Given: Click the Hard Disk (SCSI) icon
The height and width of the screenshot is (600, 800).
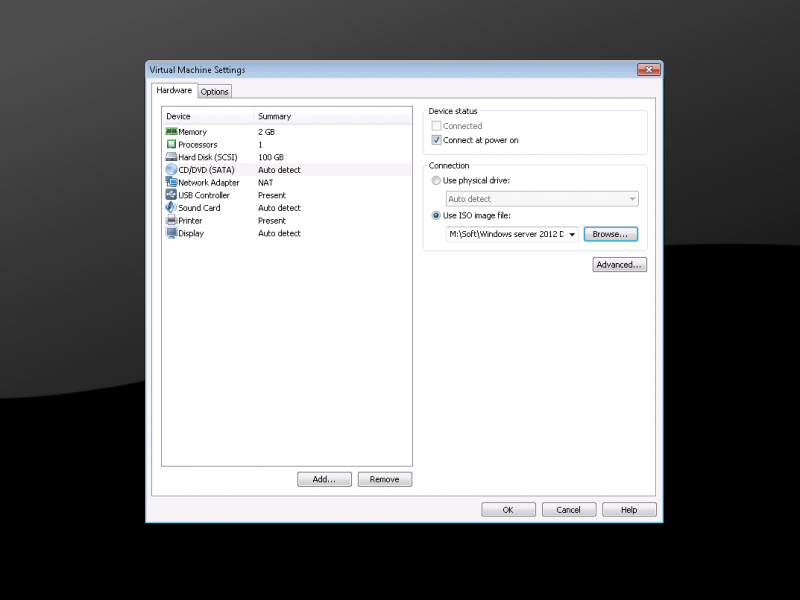Looking at the screenshot, I should [x=171, y=157].
